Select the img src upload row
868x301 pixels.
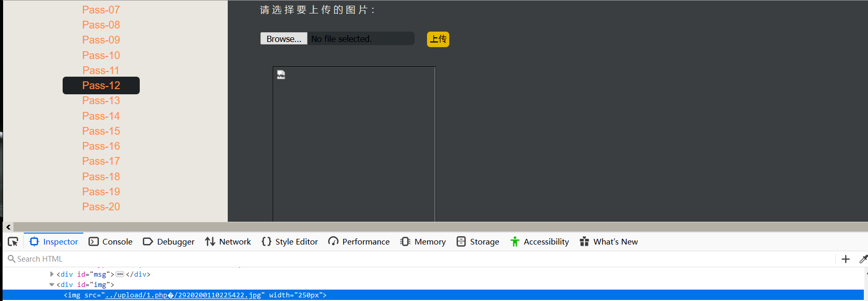[x=434, y=295]
